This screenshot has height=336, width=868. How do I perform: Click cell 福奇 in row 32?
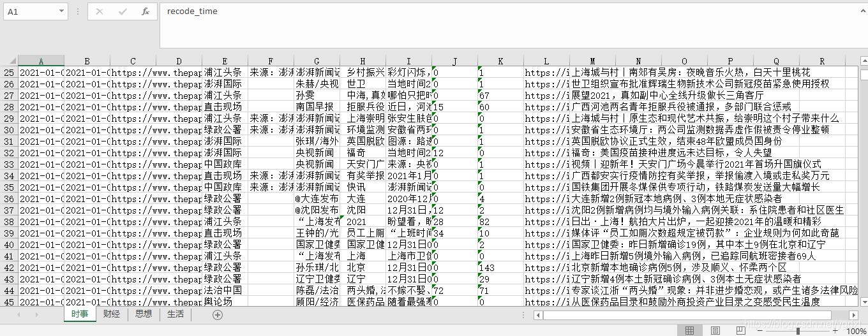tap(363, 152)
